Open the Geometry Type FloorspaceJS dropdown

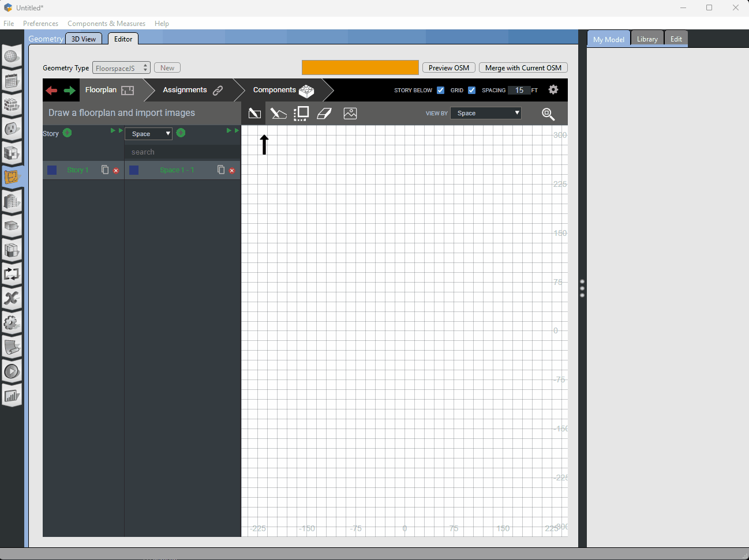point(121,68)
